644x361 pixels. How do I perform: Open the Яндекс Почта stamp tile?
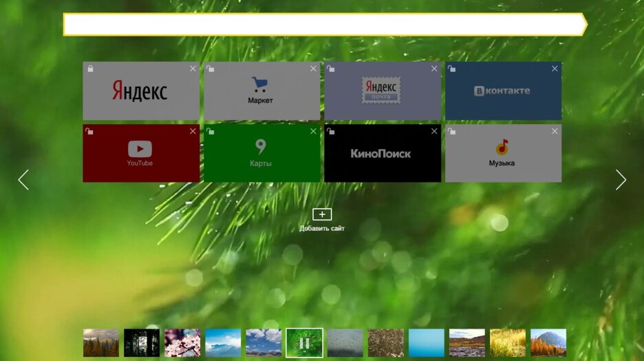pyautogui.click(x=382, y=92)
